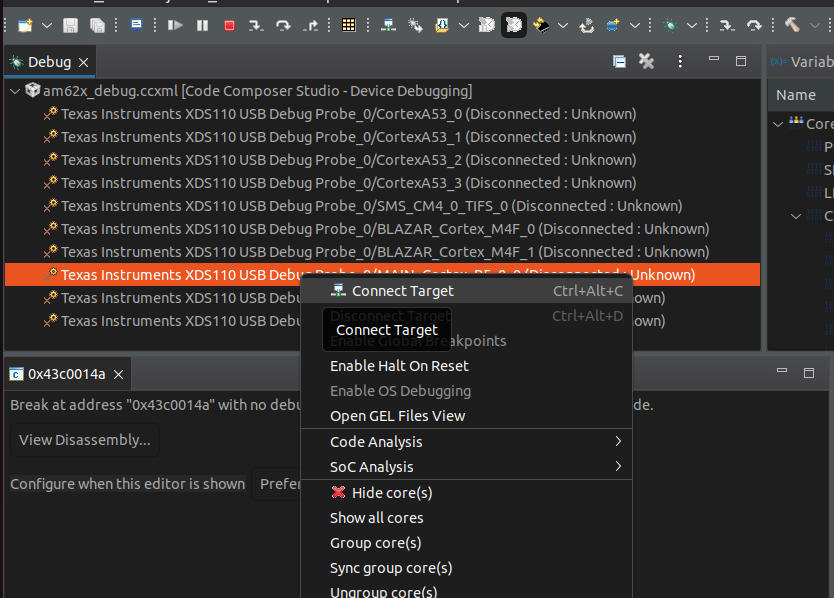Image resolution: width=834 pixels, height=598 pixels.
Task: Close the 0x43c0014a editor tab
Action: (119, 375)
